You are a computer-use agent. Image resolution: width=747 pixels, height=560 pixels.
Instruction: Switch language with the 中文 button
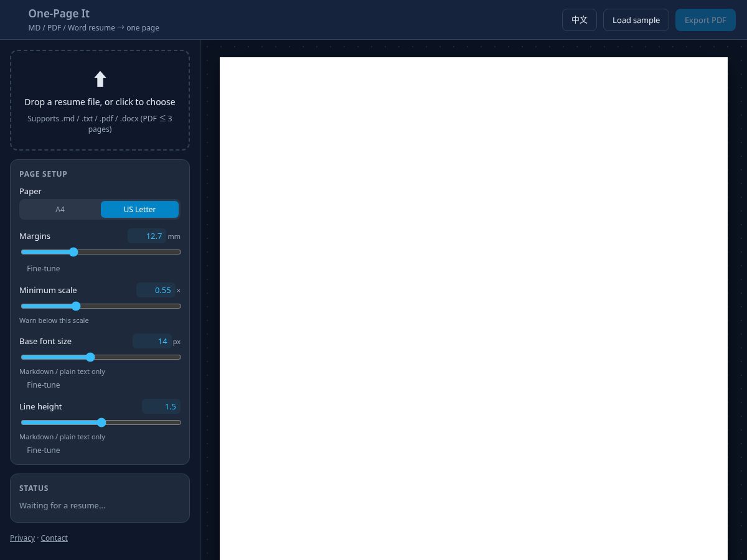pyautogui.click(x=580, y=20)
